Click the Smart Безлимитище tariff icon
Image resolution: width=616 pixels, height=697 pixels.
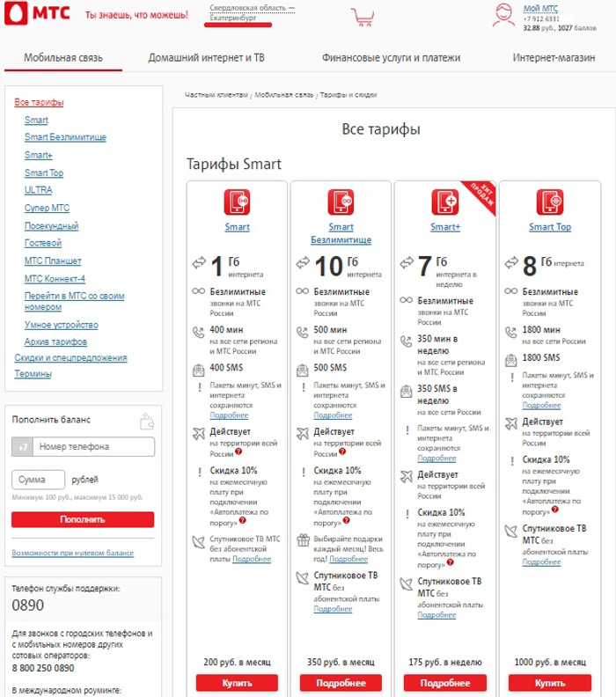[x=341, y=202]
